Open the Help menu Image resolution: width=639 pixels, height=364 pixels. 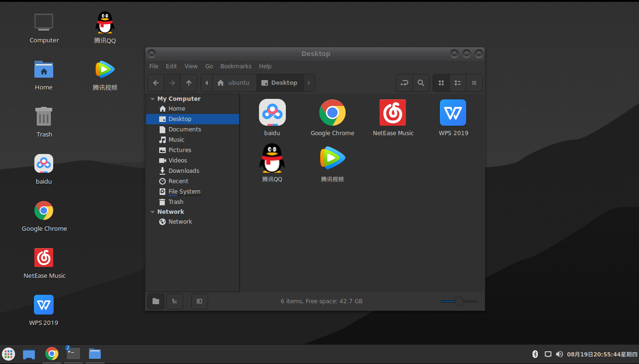pos(265,66)
